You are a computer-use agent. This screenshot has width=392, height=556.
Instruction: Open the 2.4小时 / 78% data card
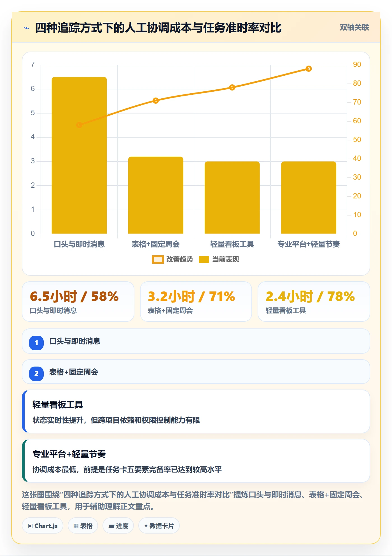(314, 302)
